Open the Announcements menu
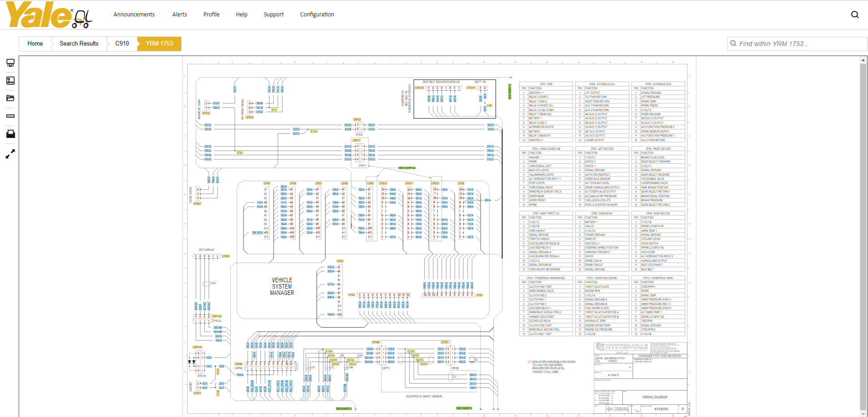The width and height of the screenshot is (868, 417). 134,14
